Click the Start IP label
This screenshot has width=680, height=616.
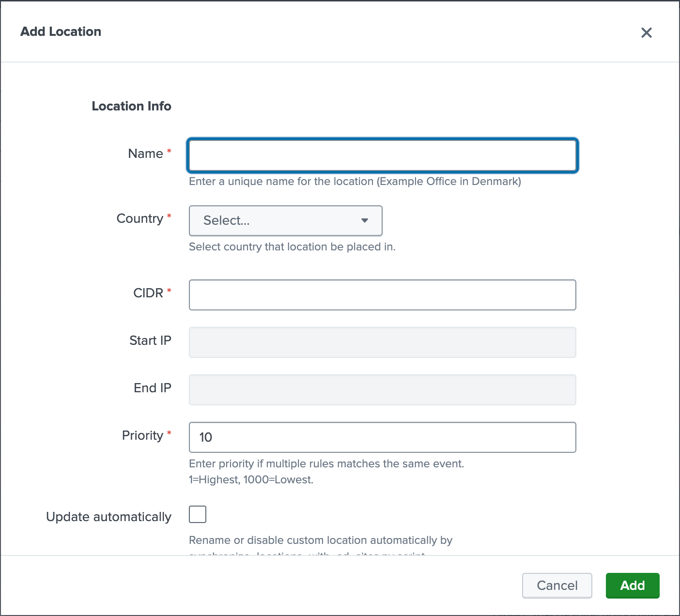pos(150,340)
